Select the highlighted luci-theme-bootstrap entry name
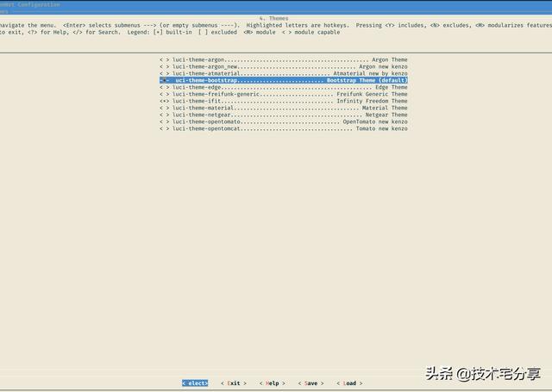 (206, 80)
